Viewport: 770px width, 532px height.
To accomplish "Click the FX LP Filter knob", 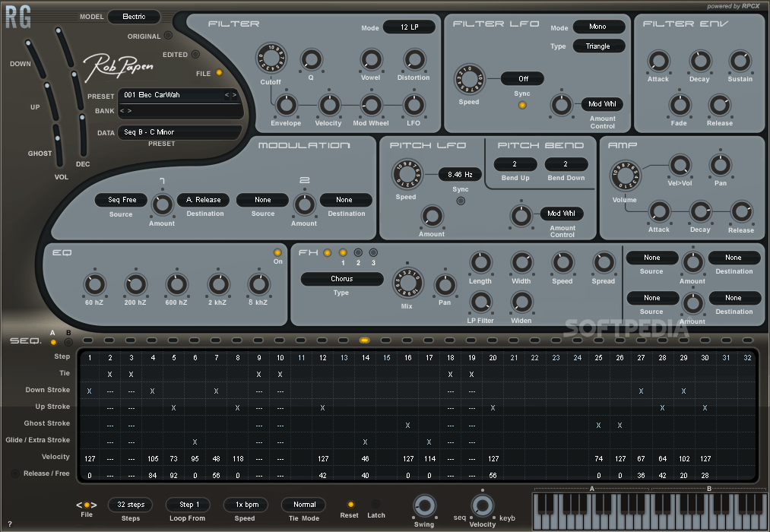I will point(480,302).
